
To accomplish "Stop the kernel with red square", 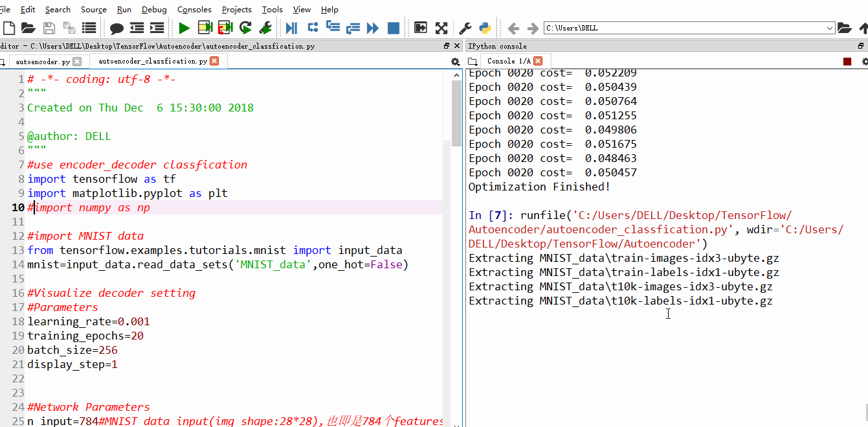I will (847, 62).
